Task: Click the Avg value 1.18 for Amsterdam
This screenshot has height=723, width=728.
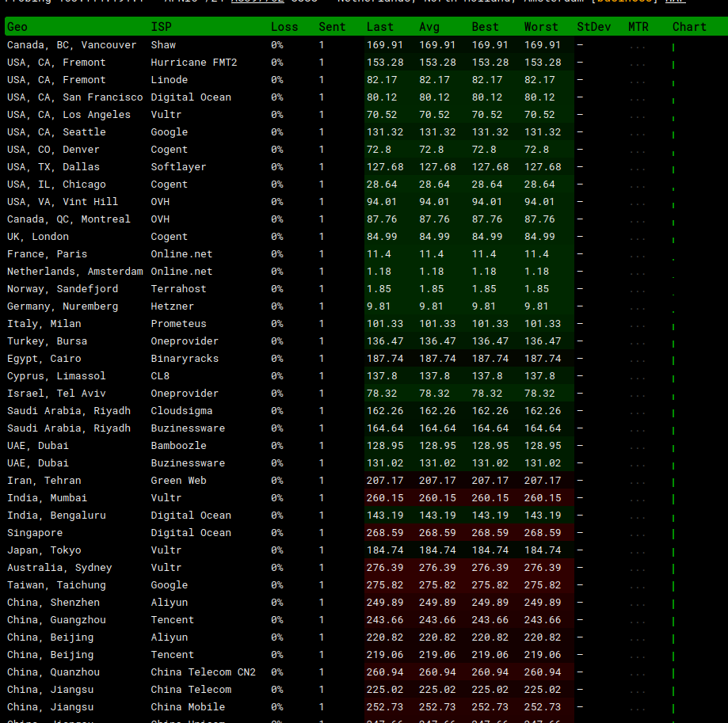Action: coord(431,272)
